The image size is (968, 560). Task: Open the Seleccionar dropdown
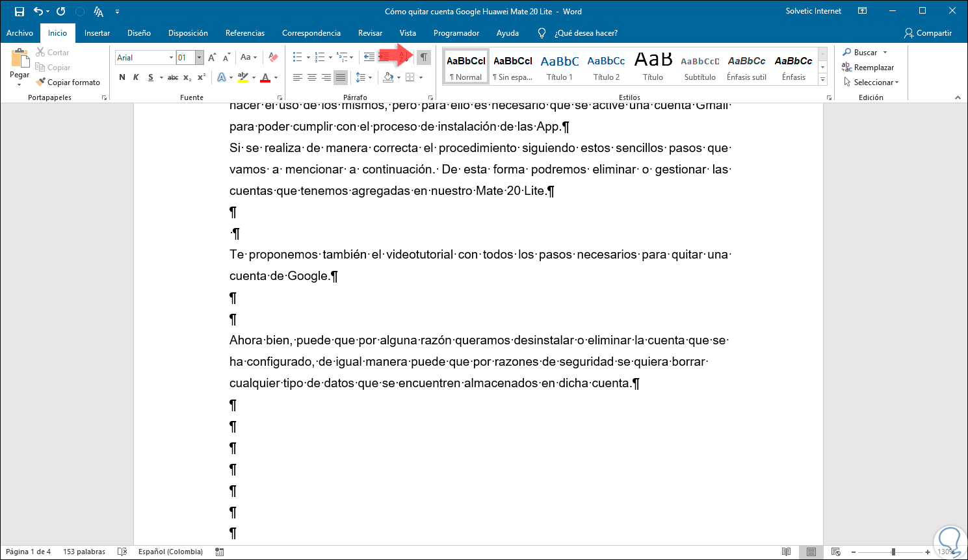tap(871, 83)
